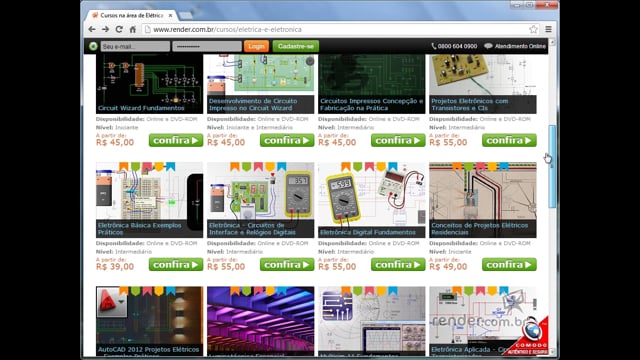
Task: Click the browser forward arrow
Action: (105, 29)
